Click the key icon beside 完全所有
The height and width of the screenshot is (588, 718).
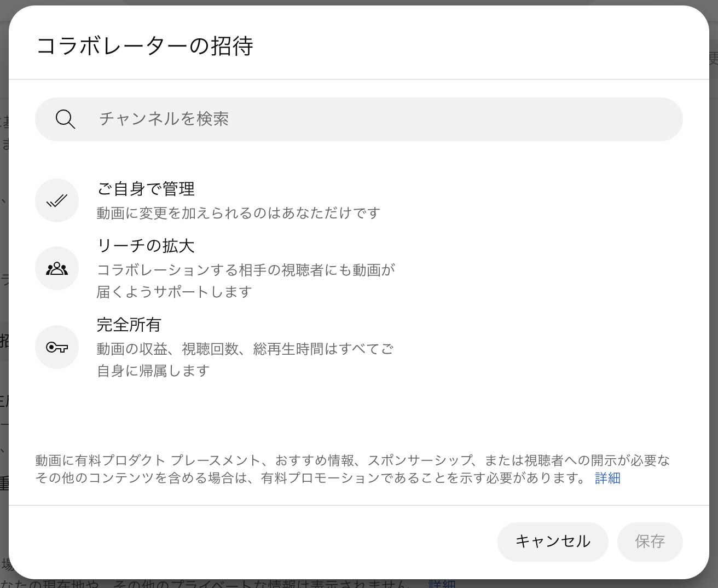coord(57,347)
